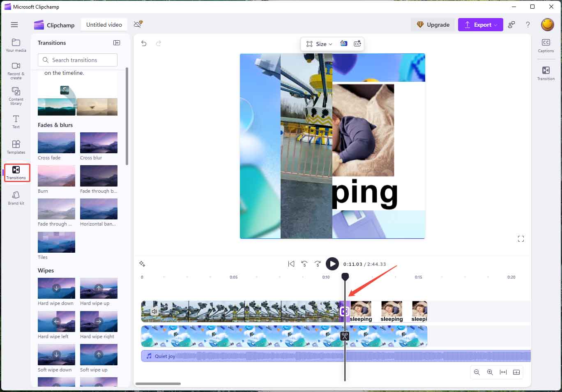
Task: Open the Your media panel
Action: pos(16,44)
